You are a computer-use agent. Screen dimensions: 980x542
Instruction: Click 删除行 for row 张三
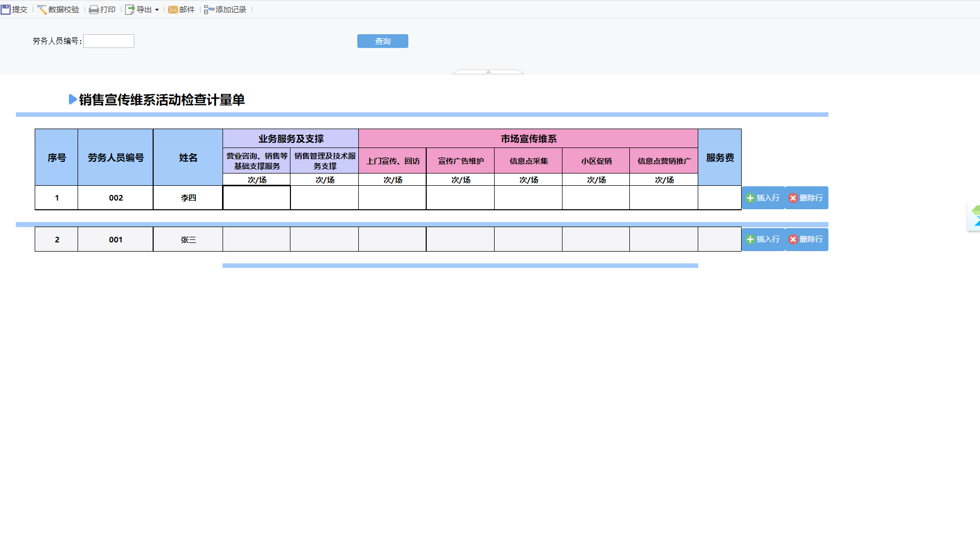806,239
